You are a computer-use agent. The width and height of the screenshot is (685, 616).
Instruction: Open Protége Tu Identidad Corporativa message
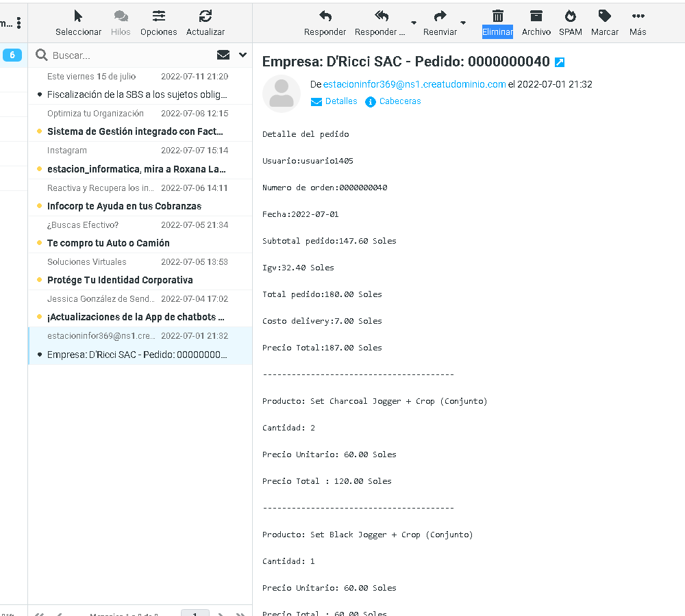(x=120, y=280)
